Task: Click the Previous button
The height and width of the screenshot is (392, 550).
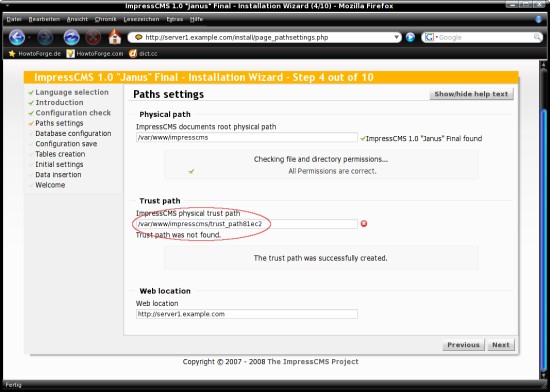Action: coord(463,345)
